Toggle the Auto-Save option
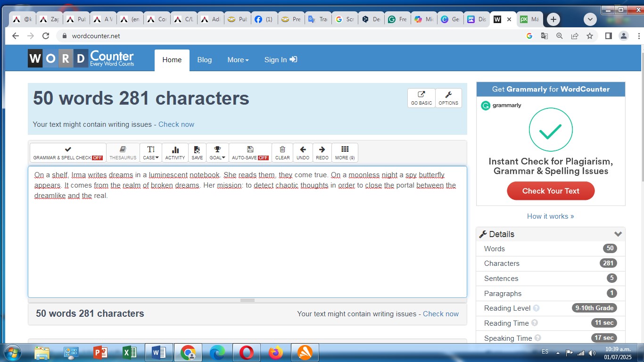This screenshot has width=644, height=362. [250, 153]
